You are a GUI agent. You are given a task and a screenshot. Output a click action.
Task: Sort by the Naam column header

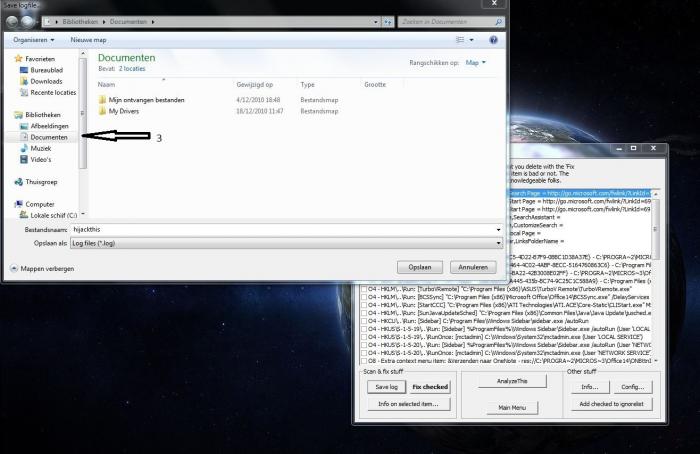tap(106, 84)
